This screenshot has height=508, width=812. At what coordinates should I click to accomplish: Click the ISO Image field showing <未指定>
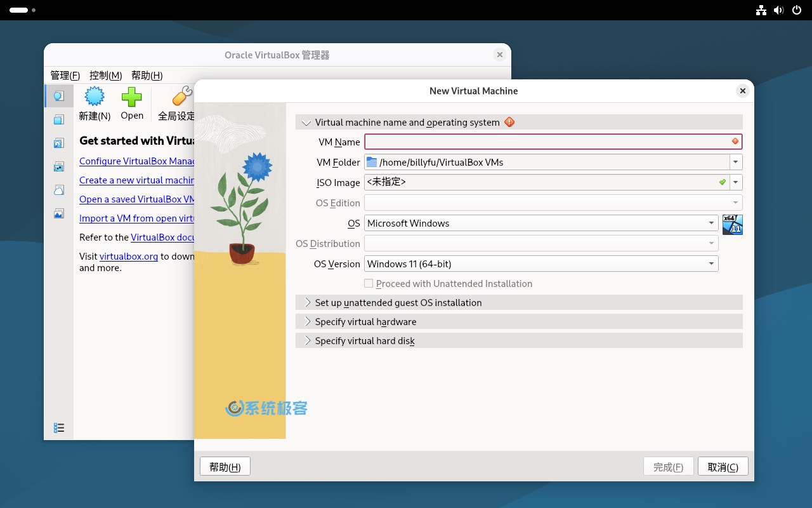click(547, 182)
